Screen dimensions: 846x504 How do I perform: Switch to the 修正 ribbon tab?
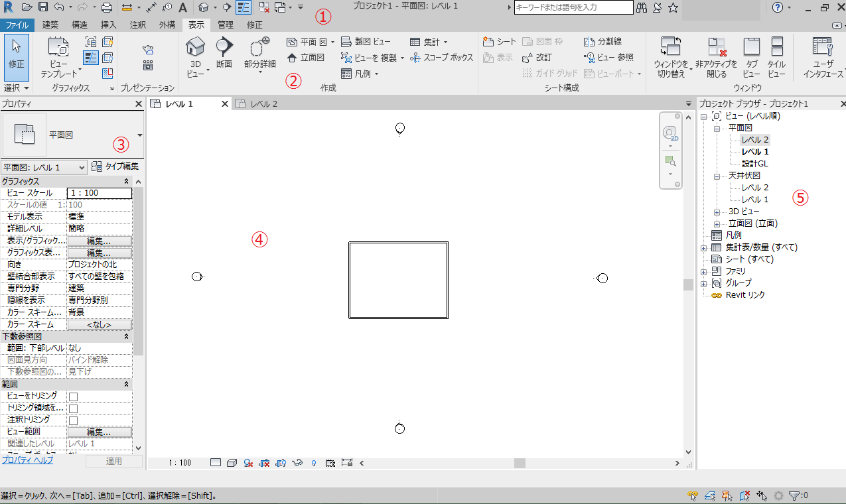point(254,25)
